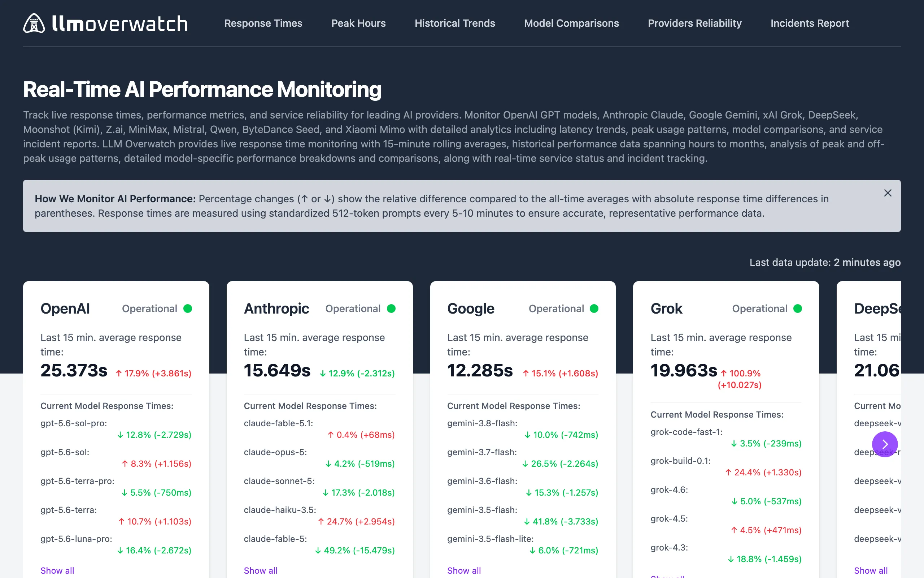Open Model Comparisons in navigation

(x=571, y=23)
